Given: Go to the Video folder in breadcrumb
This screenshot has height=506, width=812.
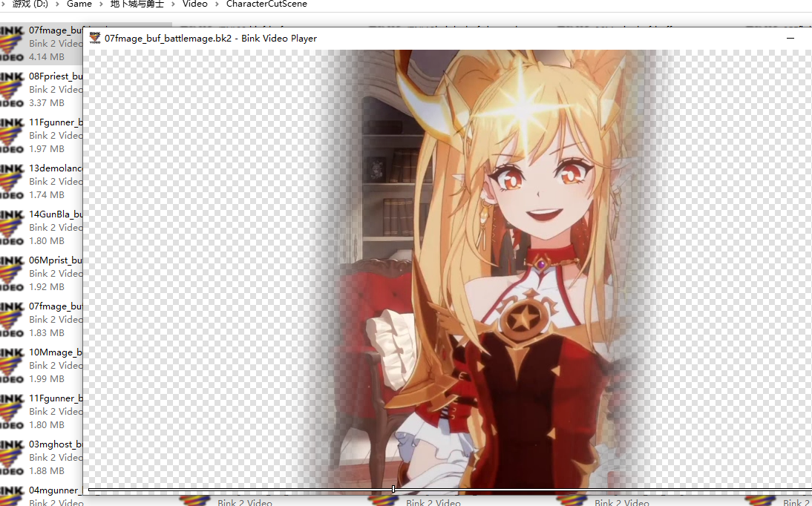Looking at the screenshot, I should (x=194, y=4).
